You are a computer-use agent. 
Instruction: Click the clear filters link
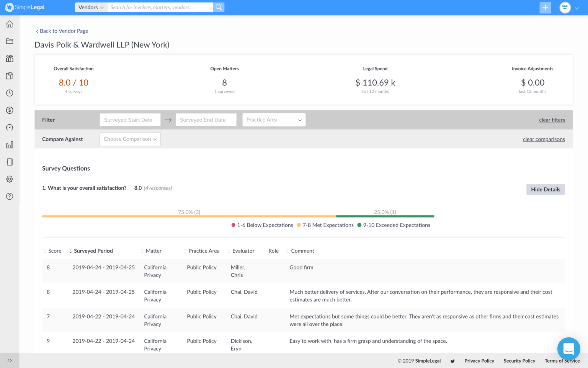pyautogui.click(x=552, y=120)
